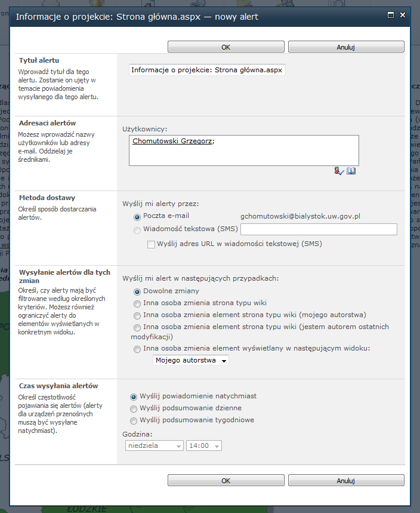Screen dimensions: 420x513
Task: Click the top OK button
Action: coord(226,47)
